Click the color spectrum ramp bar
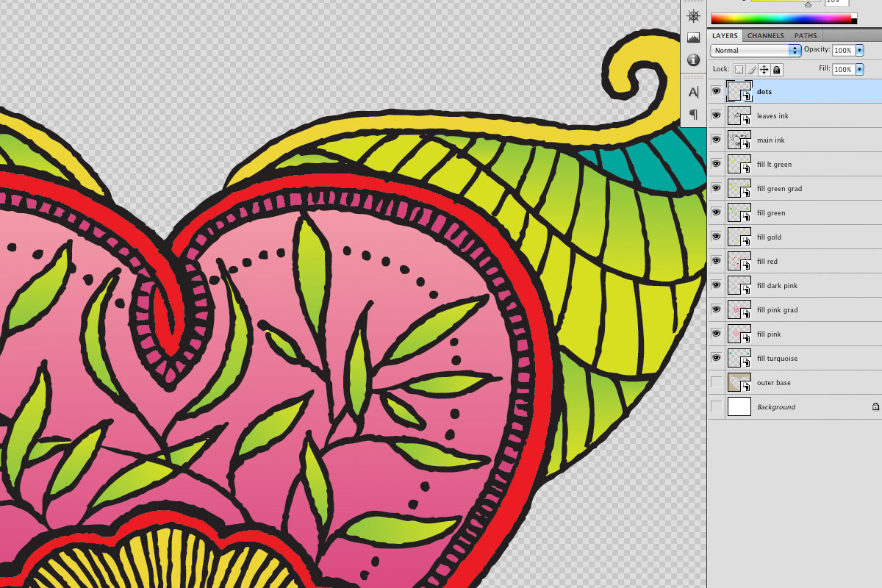 click(x=780, y=19)
